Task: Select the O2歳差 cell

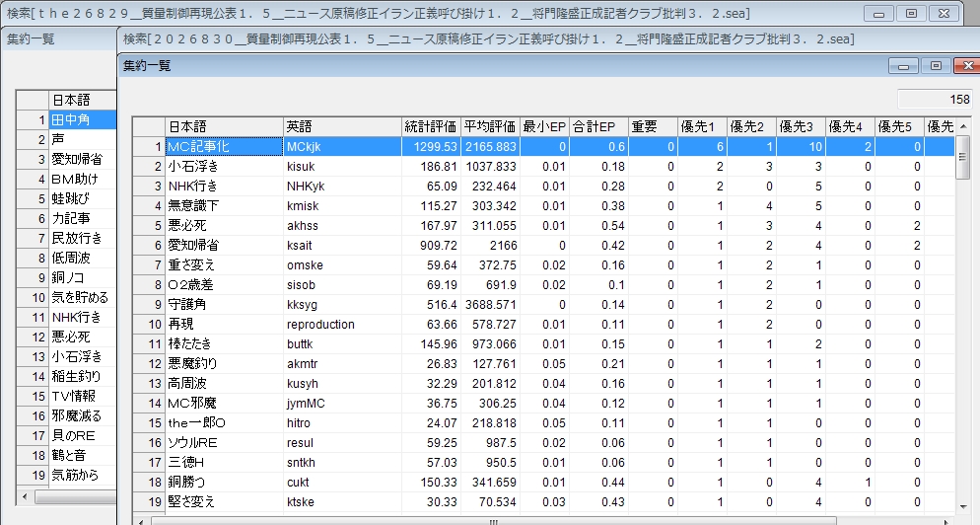Action: tap(224, 285)
